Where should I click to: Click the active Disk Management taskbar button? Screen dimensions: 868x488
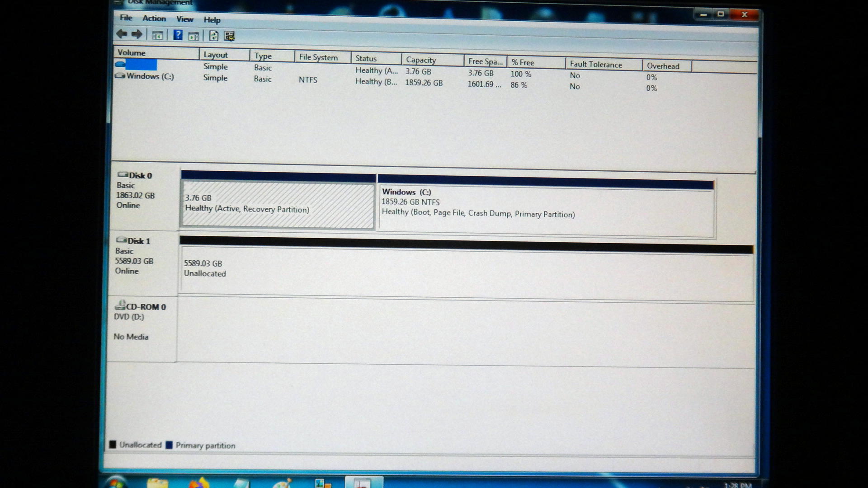[363, 482]
